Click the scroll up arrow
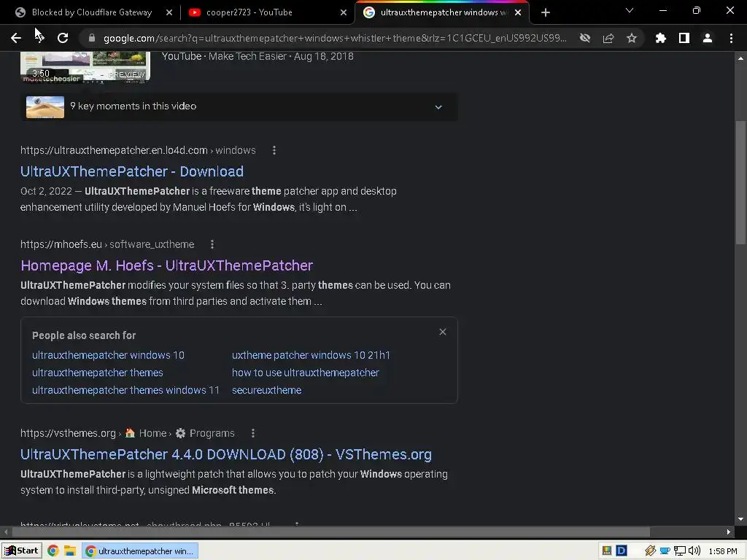 (x=740, y=58)
